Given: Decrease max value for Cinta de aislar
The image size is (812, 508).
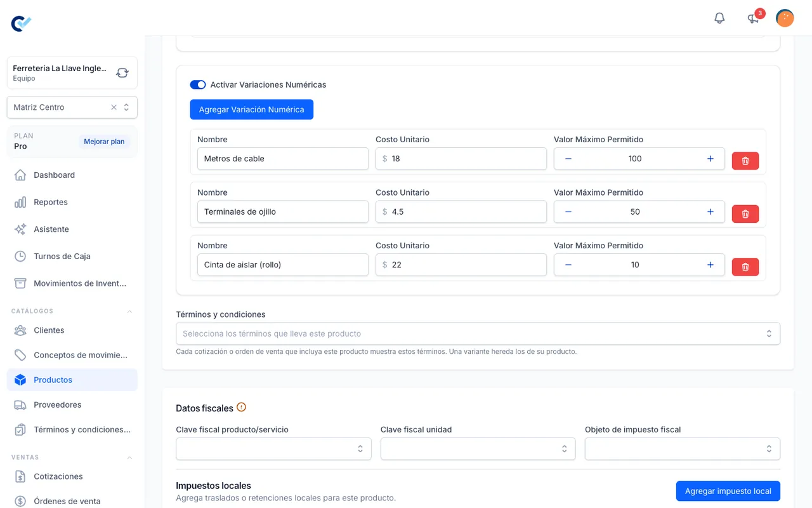Looking at the screenshot, I should pyautogui.click(x=568, y=265).
